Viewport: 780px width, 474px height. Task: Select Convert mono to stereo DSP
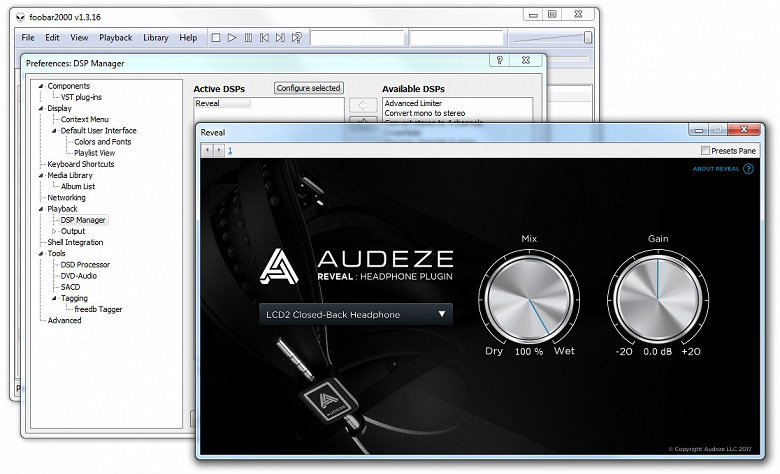pos(424,113)
